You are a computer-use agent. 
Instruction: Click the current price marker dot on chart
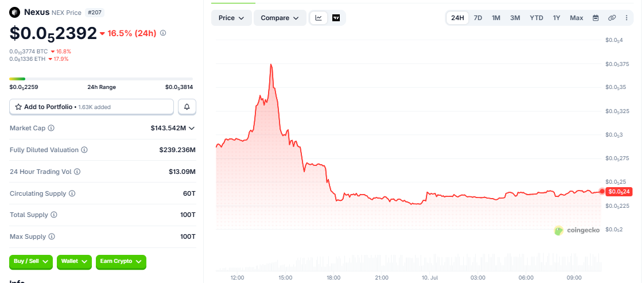pos(602,191)
